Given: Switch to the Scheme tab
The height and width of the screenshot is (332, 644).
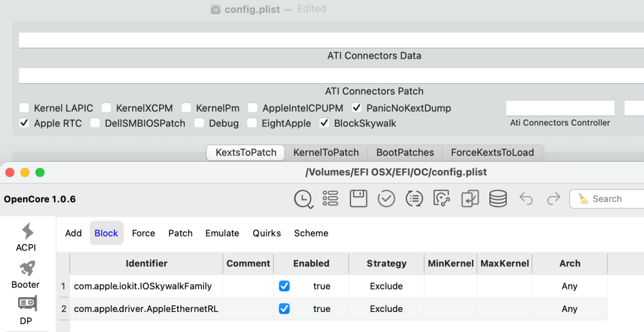Looking at the screenshot, I should (x=311, y=233).
